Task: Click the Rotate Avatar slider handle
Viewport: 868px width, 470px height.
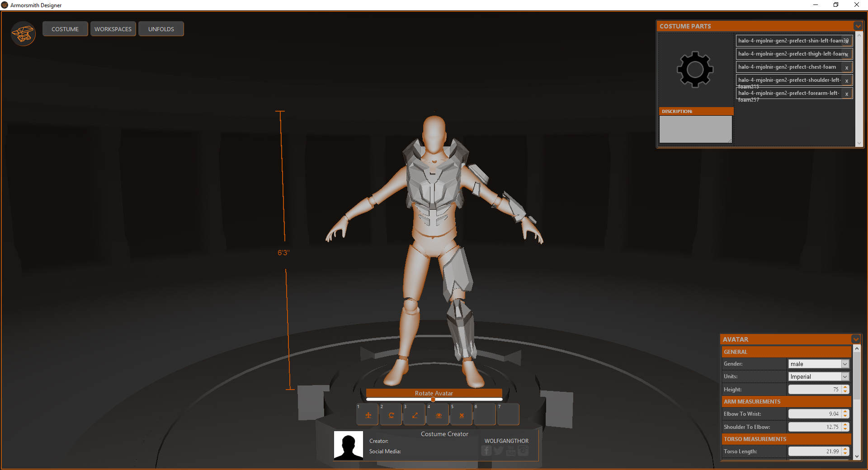Action: 433,399
